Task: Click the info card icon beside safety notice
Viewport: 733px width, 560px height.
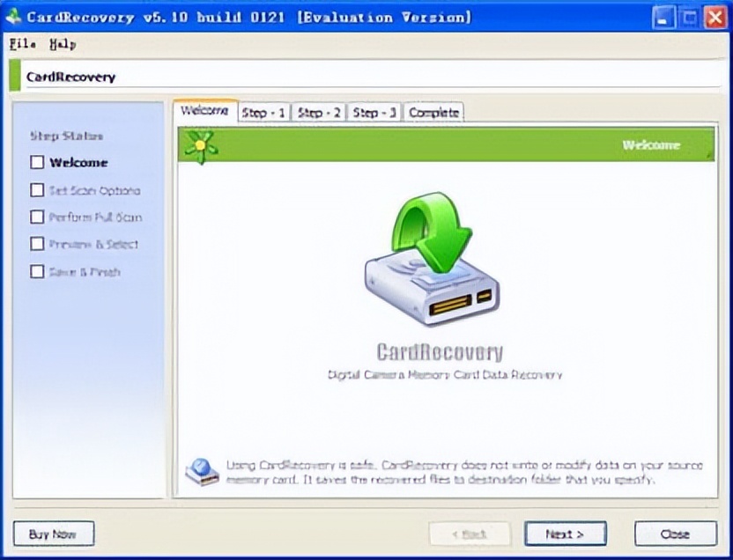Action: pos(202,472)
